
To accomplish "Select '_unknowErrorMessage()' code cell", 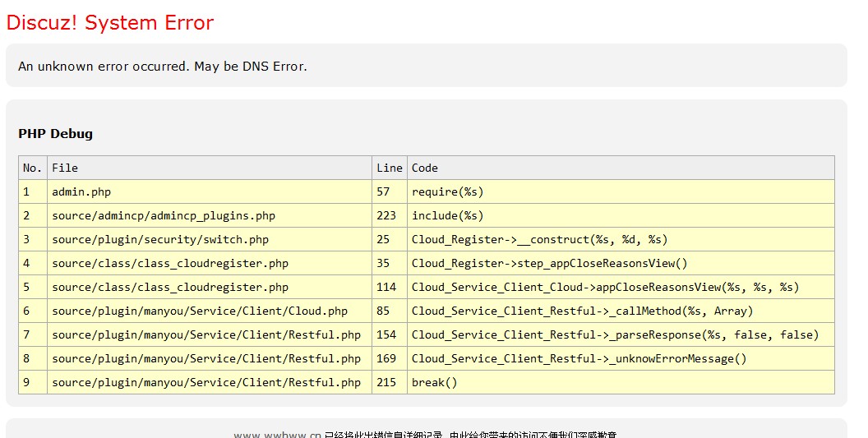I will tap(621, 358).
